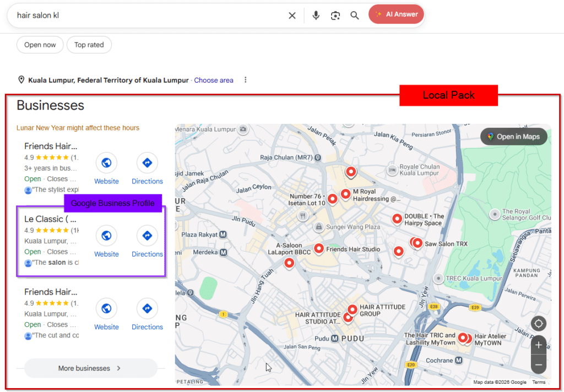
Task: Click the Choose area link
Action: (x=214, y=80)
